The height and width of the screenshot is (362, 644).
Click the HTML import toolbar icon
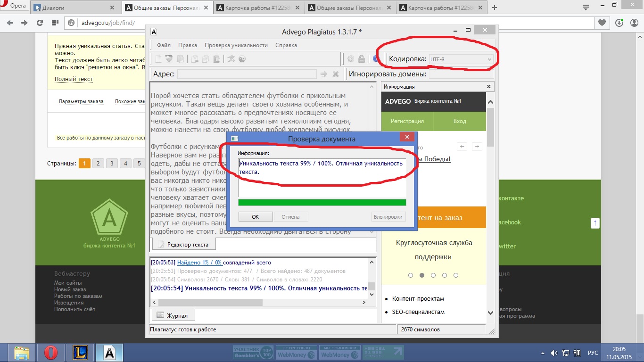point(169,59)
